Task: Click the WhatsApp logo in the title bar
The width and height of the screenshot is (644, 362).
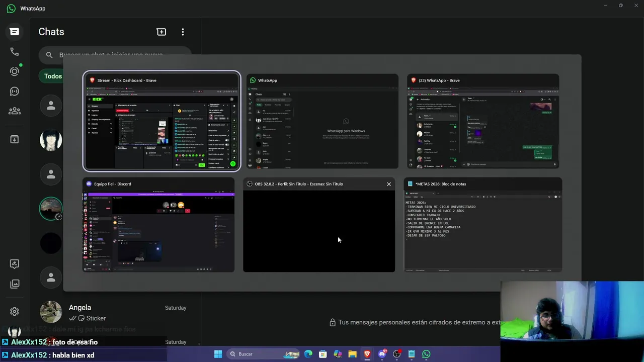Action: click(11, 9)
